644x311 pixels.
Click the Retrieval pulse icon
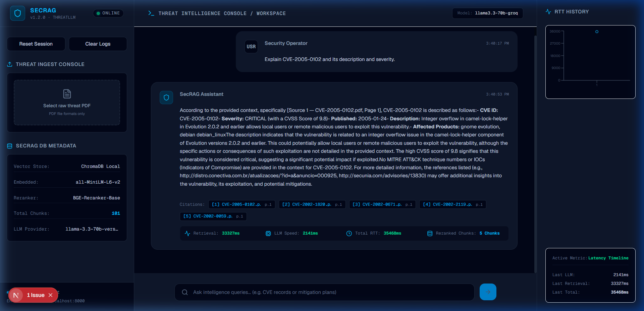pyautogui.click(x=187, y=233)
